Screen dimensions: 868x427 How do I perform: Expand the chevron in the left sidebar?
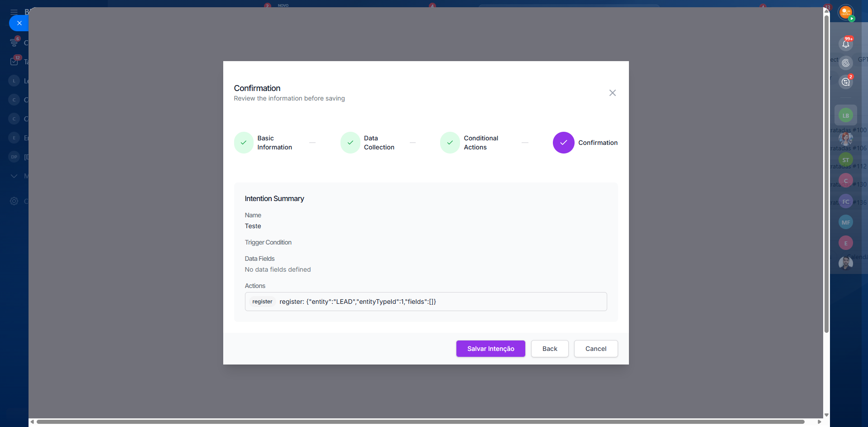14,176
